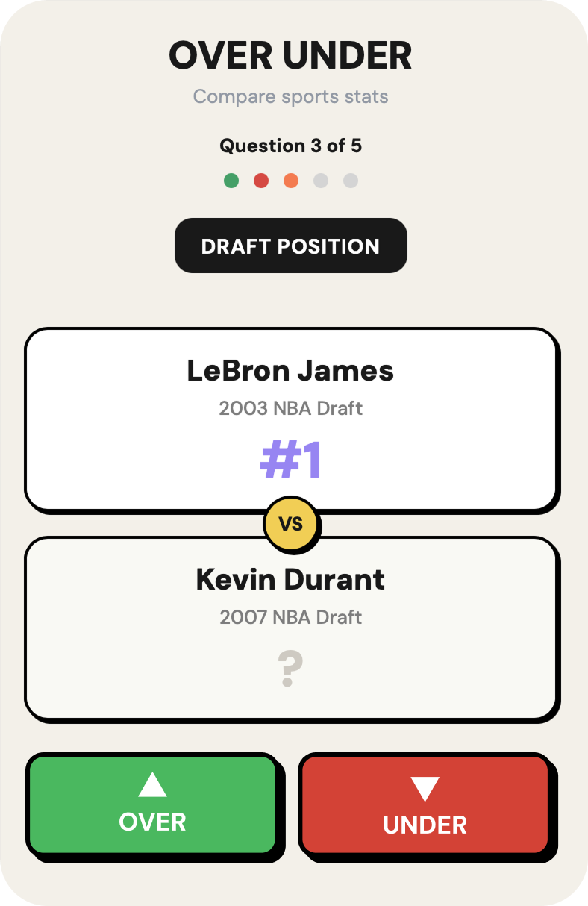
Task: Click the 2007 NBA Draft text
Action: pyautogui.click(x=291, y=617)
